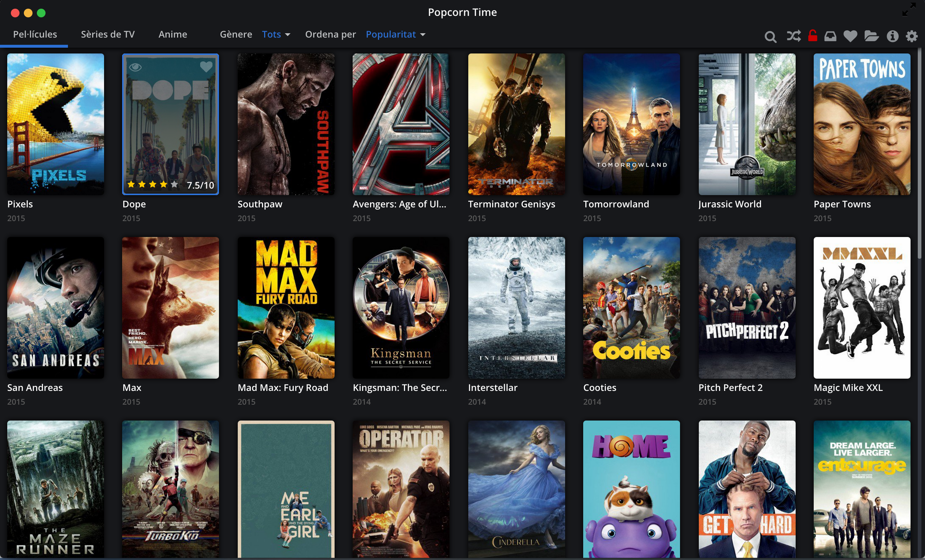Click the 'Ordena per' label
Screen dimensions: 925x560
[x=330, y=34]
